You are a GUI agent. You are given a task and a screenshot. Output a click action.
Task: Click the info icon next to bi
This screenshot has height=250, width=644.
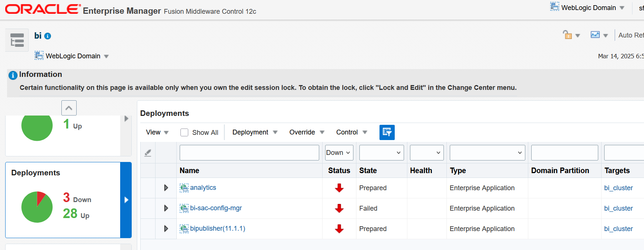pos(48,36)
